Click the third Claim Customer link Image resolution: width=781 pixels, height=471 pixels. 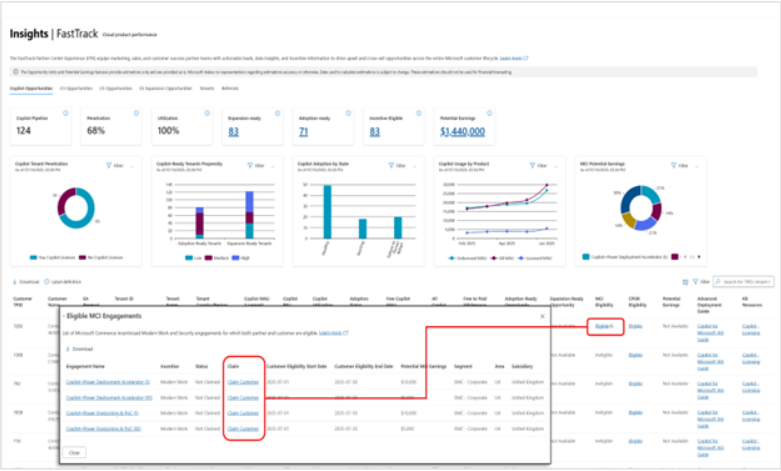click(243, 413)
